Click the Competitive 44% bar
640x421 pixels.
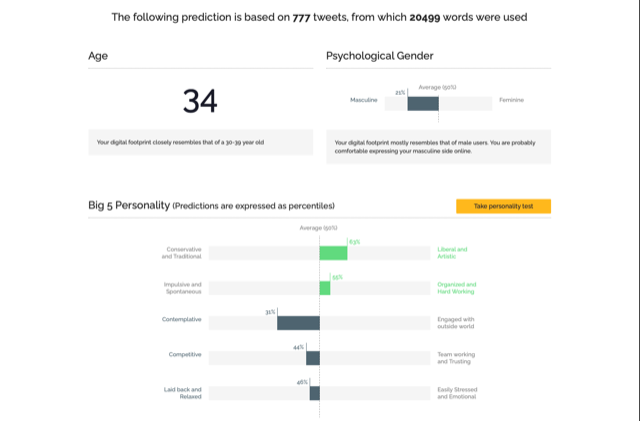313,357
